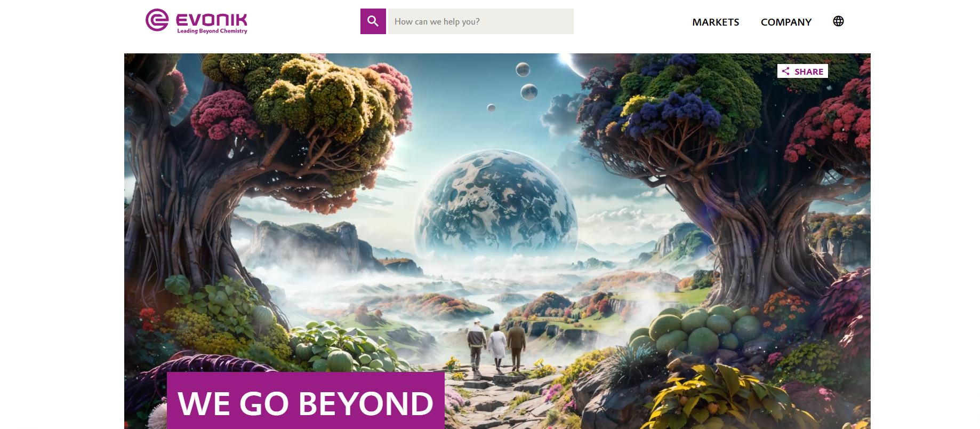This screenshot has width=980, height=429.
Task: Click the SHARE button label
Action: point(809,71)
